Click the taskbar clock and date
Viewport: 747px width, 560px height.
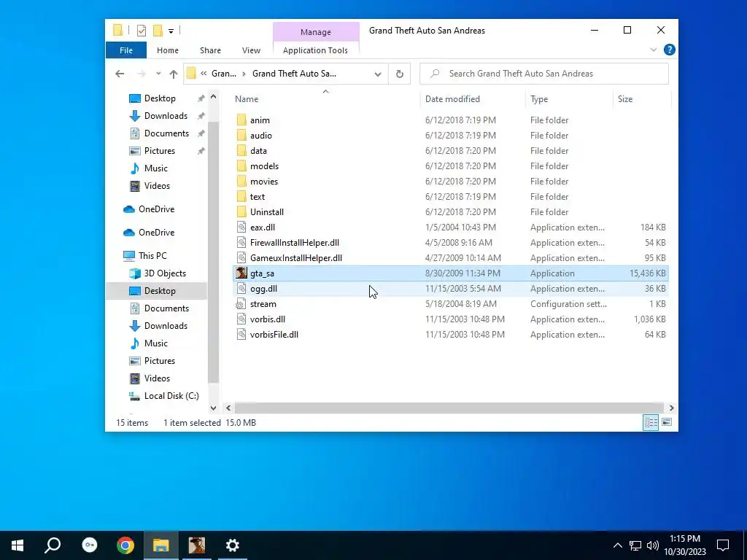pos(685,545)
